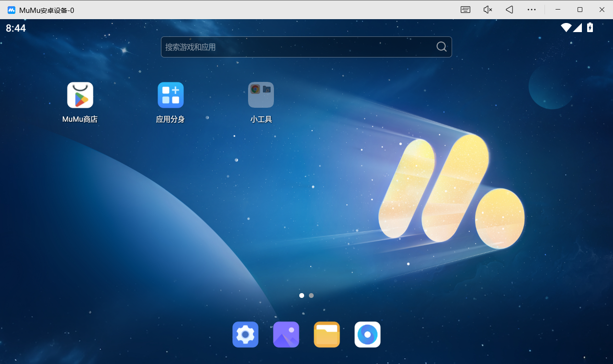The width and height of the screenshot is (613, 364).
Task: Open the File Manager app in the dock
Action: (327, 334)
